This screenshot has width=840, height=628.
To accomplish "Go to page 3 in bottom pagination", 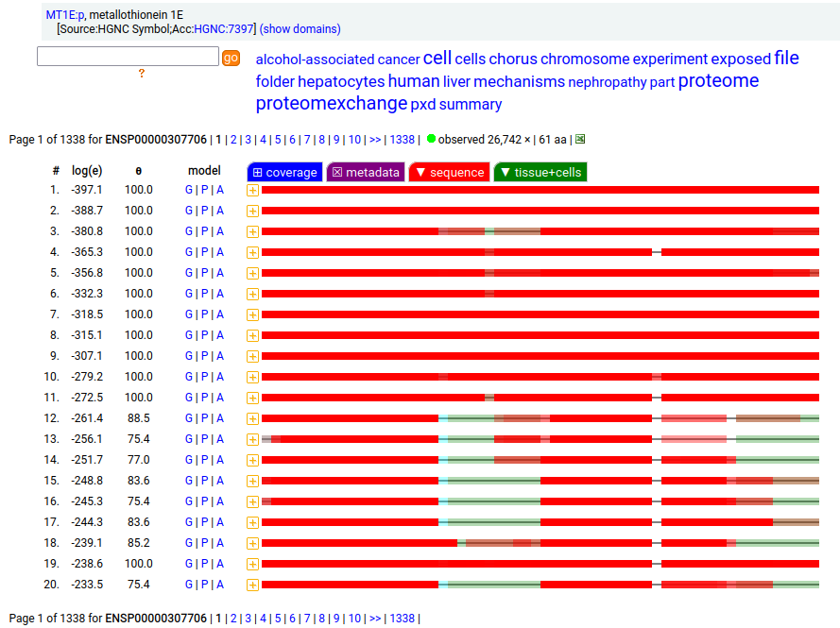I will tap(249, 619).
